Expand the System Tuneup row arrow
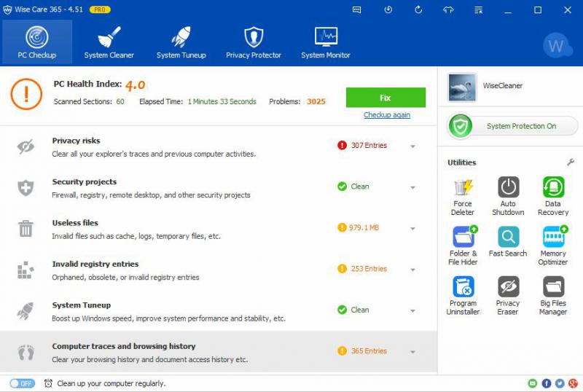Image resolution: width=583 pixels, height=392 pixels. (412, 311)
